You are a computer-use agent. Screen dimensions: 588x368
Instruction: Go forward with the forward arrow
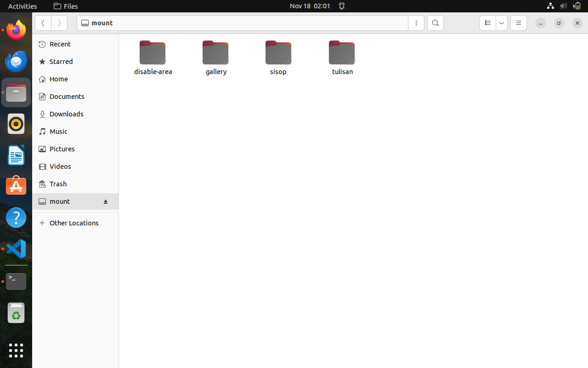coord(59,23)
